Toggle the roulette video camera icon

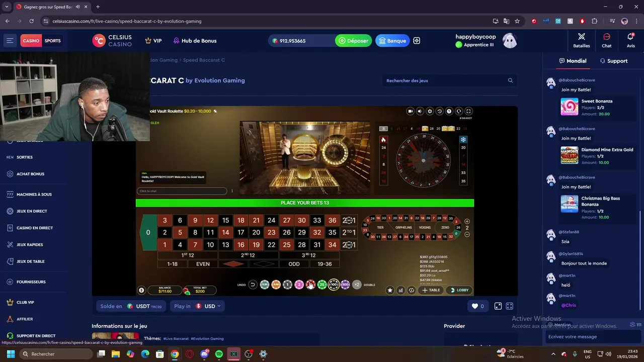pyautogui.click(x=410, y=111)
